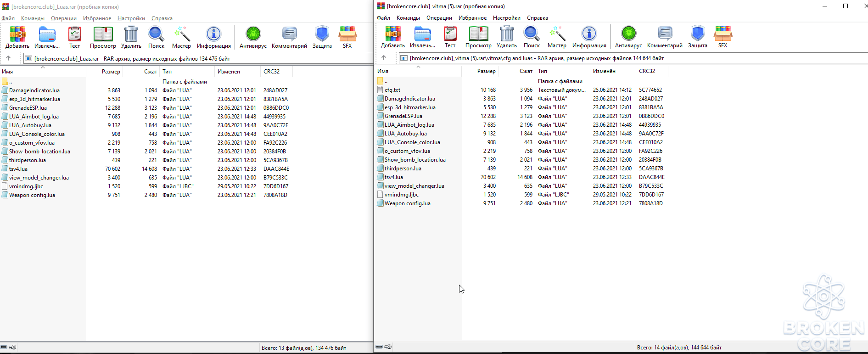Go up one level in vitma (5).rar window
The height and width of the screenshot is (354, 868).
point(384,58)
